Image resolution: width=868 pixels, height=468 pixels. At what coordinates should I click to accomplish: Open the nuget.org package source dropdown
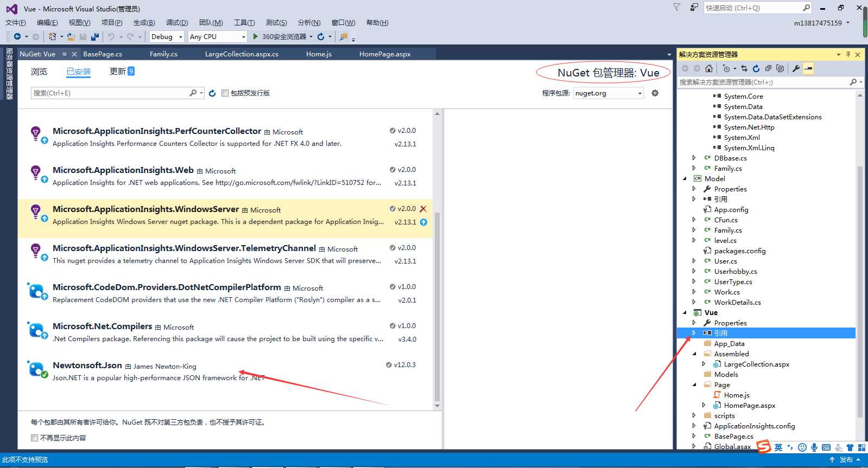pyautogui.click(x=640, y=93)
